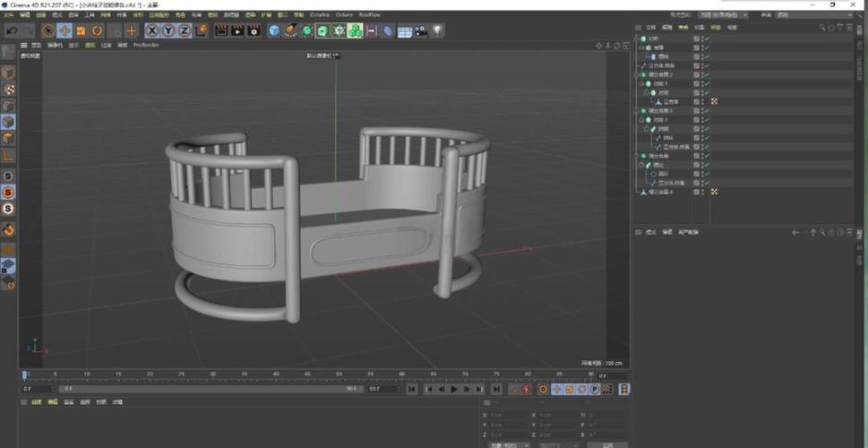Select the Rotate tool
This screenshot has width=868, height=448.
pos(98,30)
